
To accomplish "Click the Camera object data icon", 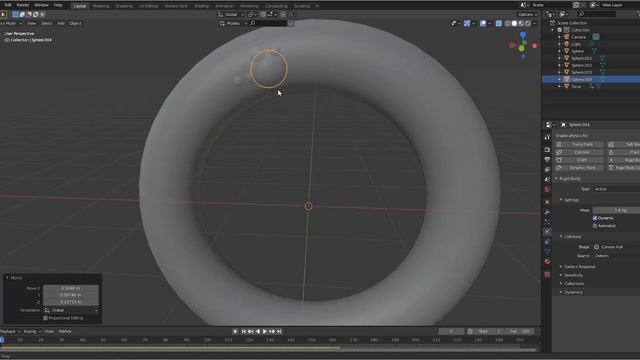I will tap(596, 37).
